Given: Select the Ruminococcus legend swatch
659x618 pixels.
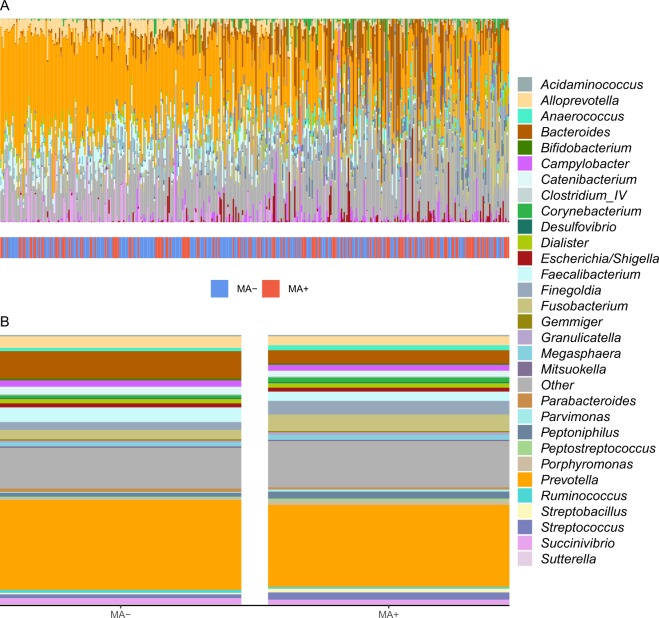Looking at the screenshot, I should 524,495.
